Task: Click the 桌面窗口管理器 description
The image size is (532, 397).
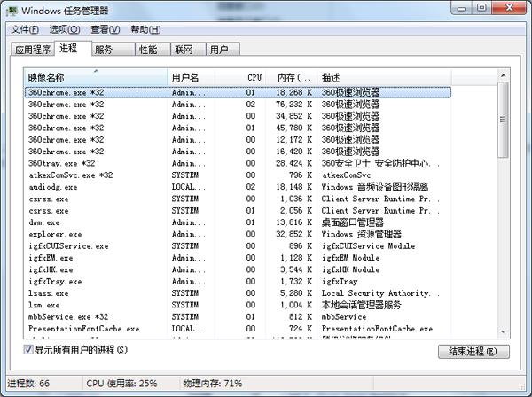Action: 352,222
